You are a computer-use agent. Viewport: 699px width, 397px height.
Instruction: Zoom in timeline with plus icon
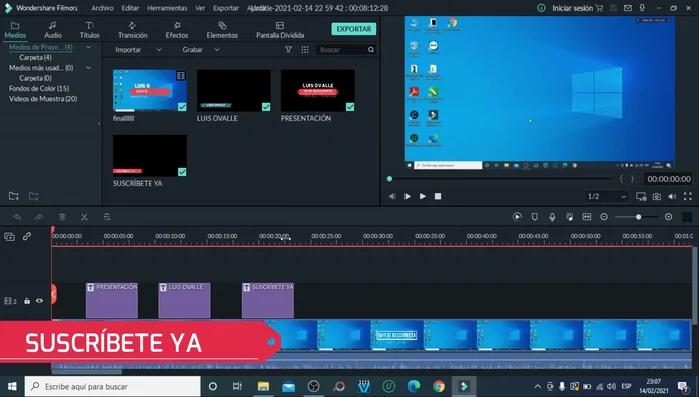pyautogui.click(x=668, y=217)
